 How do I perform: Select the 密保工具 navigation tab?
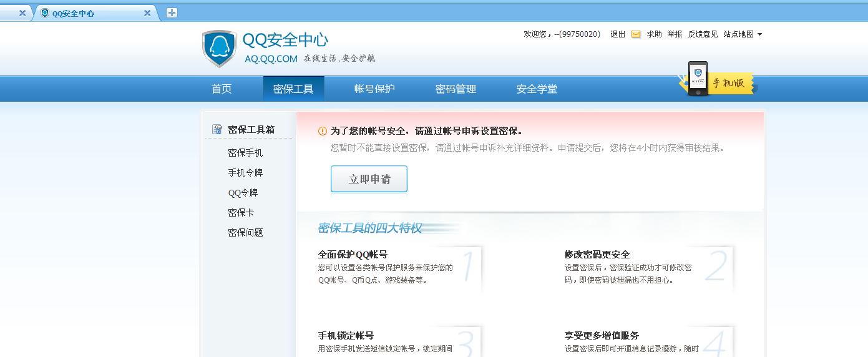coord(293,89)
